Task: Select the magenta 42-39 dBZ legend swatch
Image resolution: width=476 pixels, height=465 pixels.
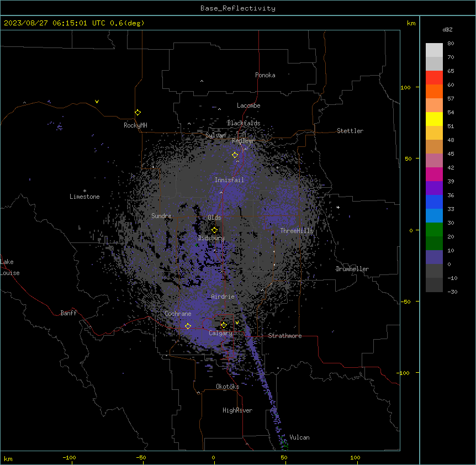Action: [434, 174]
